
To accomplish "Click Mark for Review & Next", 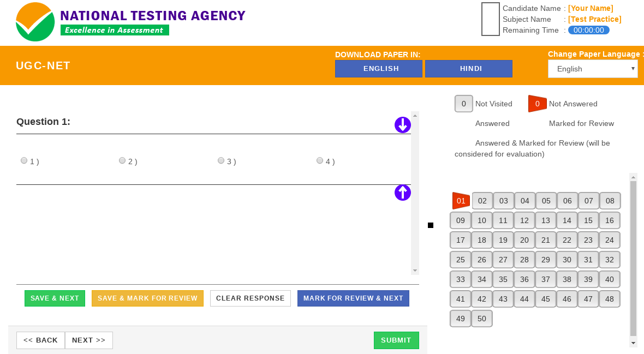I will (x=353, y=298).
